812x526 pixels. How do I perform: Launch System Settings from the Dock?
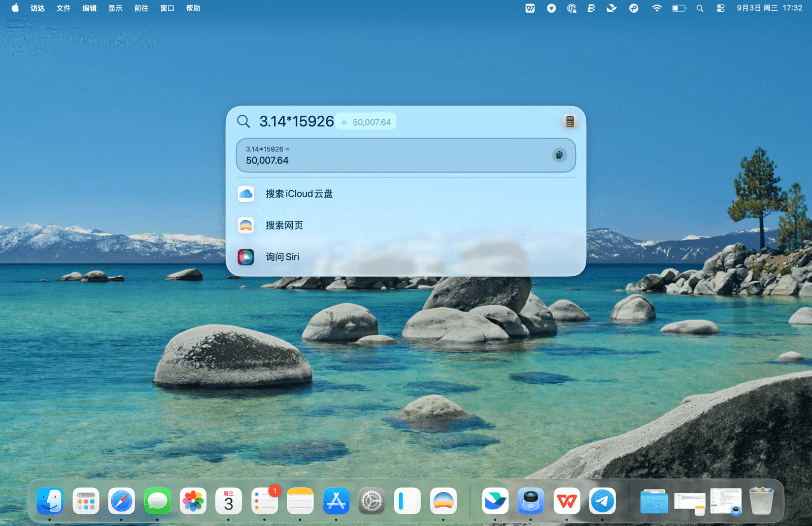[x=371, y=501]
